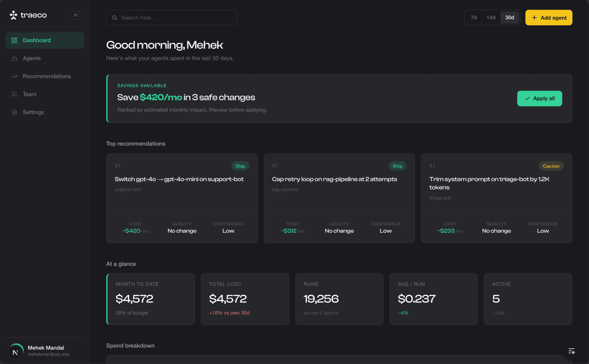This screenshot has height=364, width=589.
Task: Click the search magnifier icon
Action: click(x=115, y=18)
